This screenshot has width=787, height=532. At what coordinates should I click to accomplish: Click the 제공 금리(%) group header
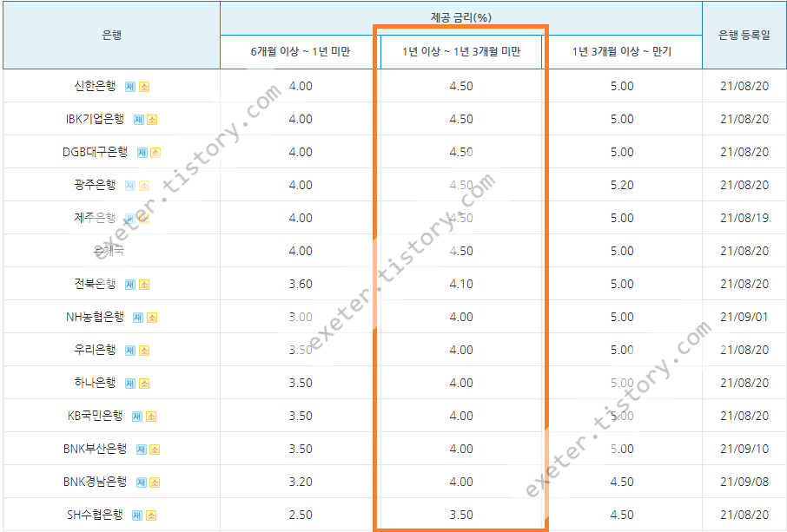coord(460,17)
